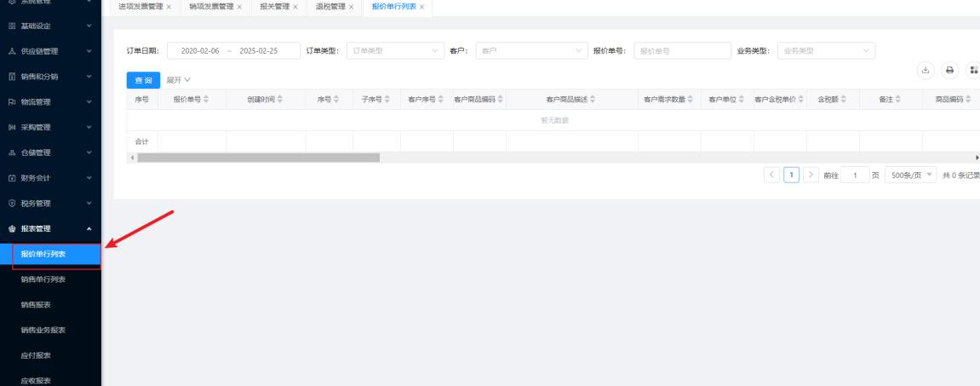Viewport: 980px width, 386px height.
Task: Open the 订单类型 dropdown
Action: [x=395, y=51]
